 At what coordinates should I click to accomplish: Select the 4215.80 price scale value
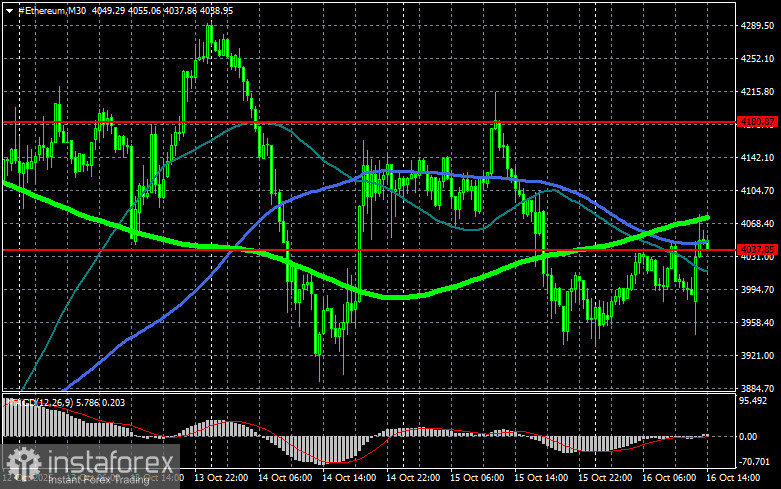(758, 92)
